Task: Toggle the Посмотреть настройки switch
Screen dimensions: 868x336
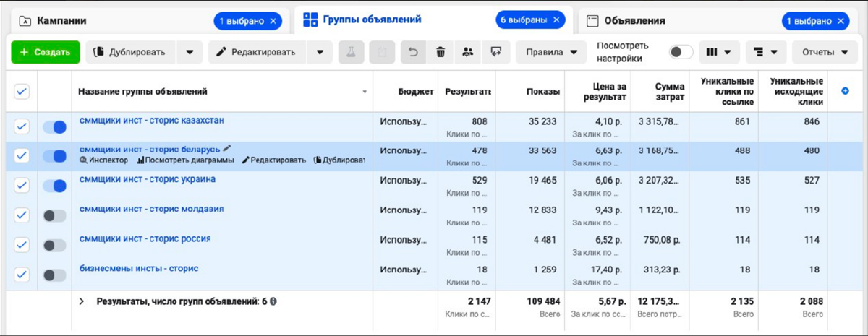Action: coord(681,52)
